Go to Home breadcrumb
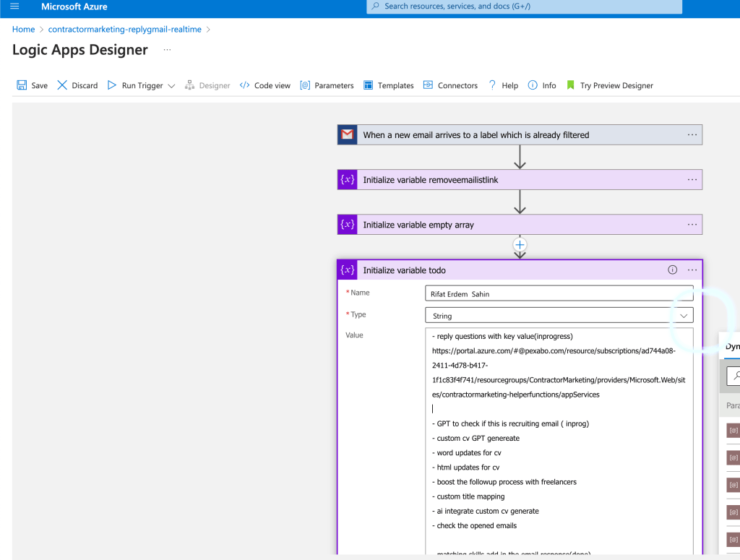 click(24, 29)
